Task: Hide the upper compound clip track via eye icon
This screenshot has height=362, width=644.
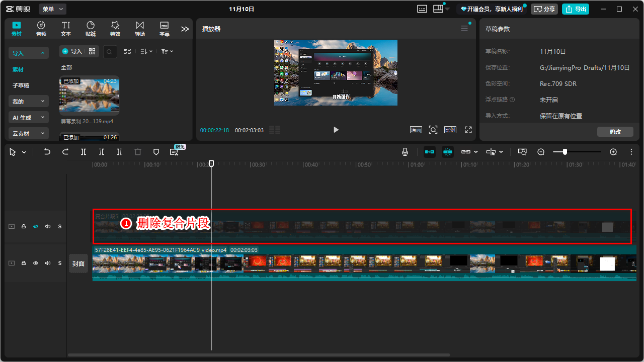Action: pyautogui.click(x=36, y=227)
